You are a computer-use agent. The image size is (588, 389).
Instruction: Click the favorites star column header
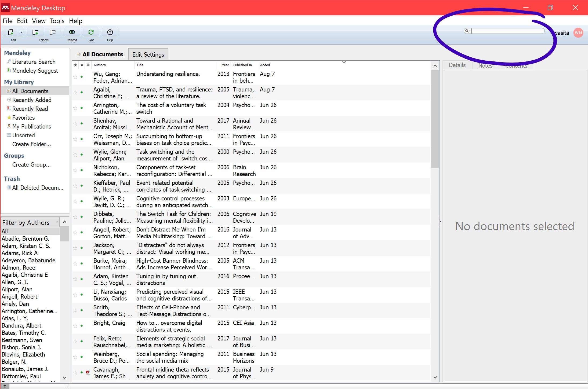75,65
